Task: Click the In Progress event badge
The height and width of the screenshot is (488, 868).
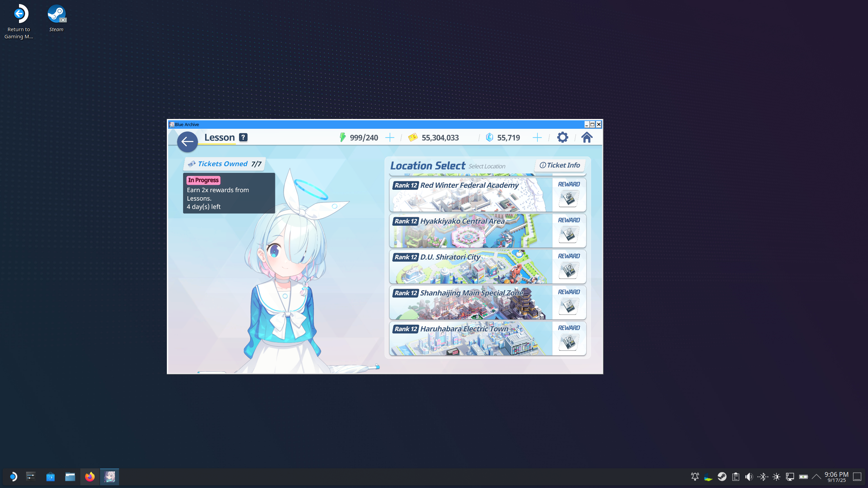Action: coord(203,180)
